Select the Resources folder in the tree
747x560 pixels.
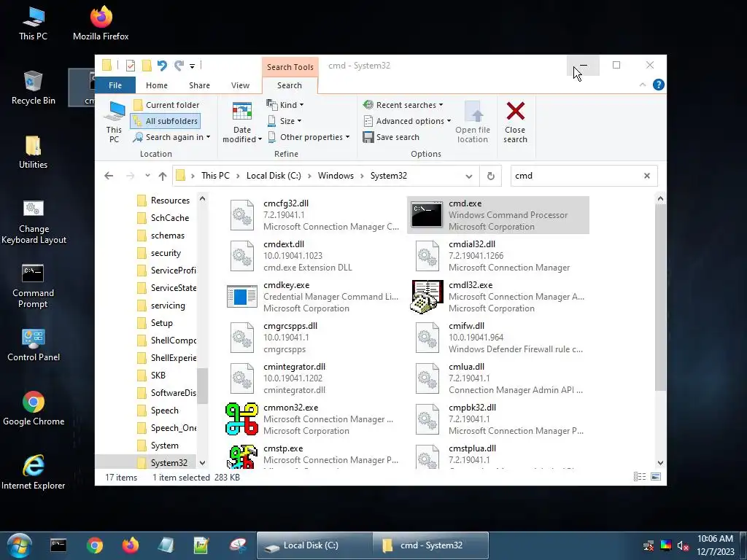[163, 201]
